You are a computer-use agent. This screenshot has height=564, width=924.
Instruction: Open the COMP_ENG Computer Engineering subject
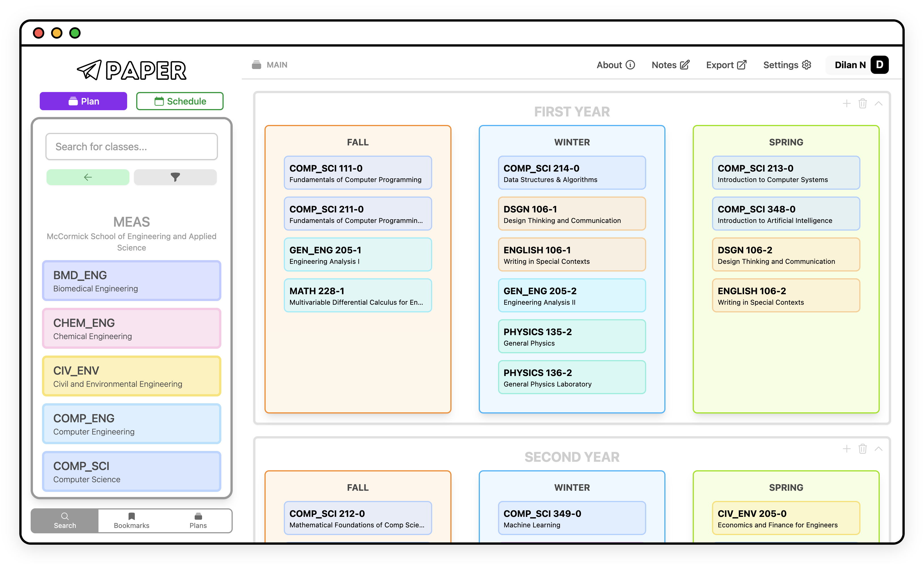132,424
